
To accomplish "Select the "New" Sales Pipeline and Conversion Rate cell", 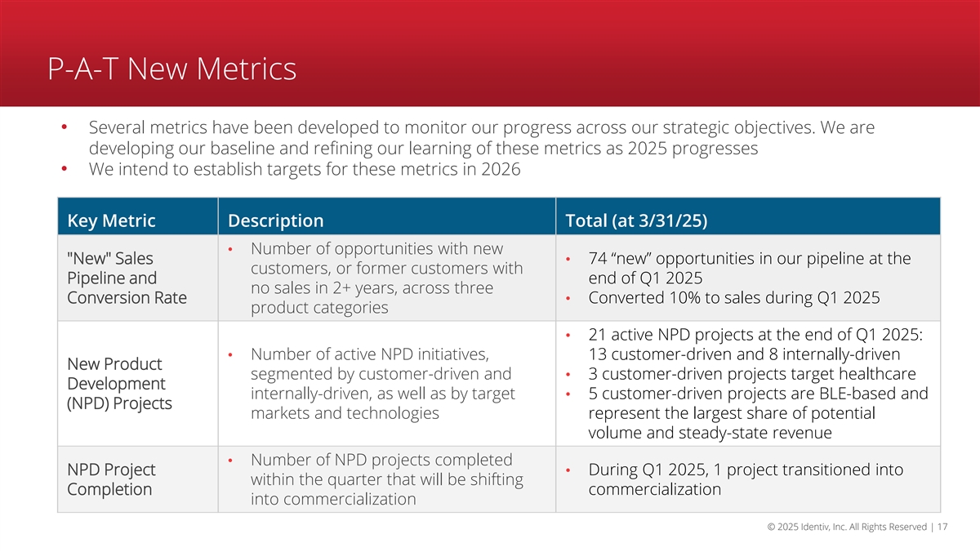I will tap(127, 278).
